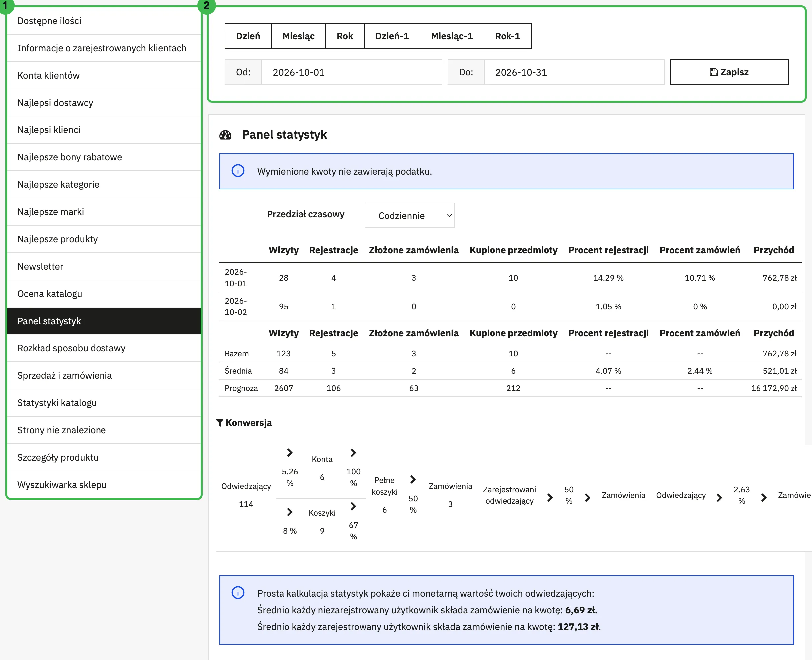Open Newsletter statistics in the sidebar
Image resolution: width=812 pixels, height=660 pixels.
pyautogui.click(x=104, y=267)
